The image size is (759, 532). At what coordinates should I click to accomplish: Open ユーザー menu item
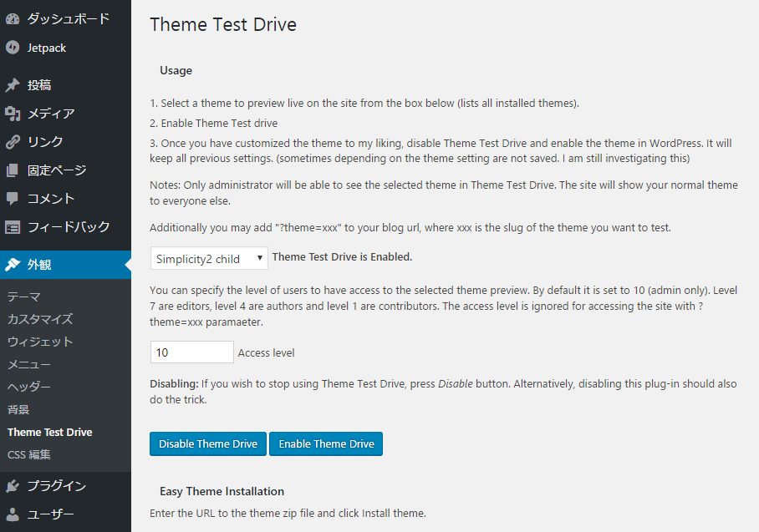tap(65, 514)
